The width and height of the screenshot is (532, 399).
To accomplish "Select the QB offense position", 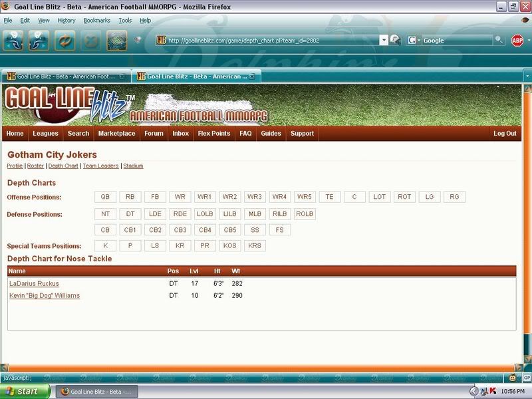I will coord(105,197).
